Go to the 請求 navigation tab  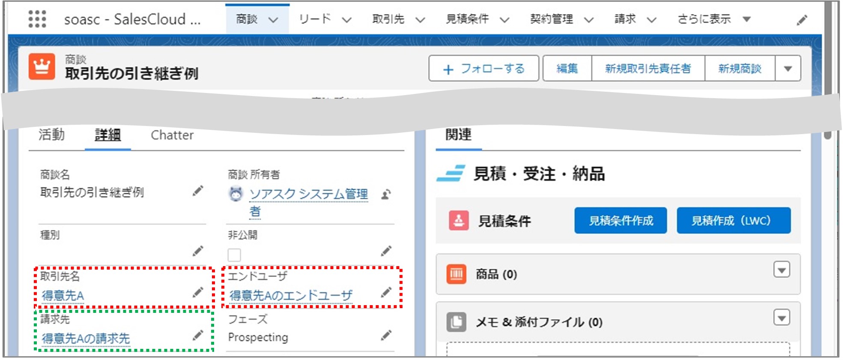pos(625,19)
